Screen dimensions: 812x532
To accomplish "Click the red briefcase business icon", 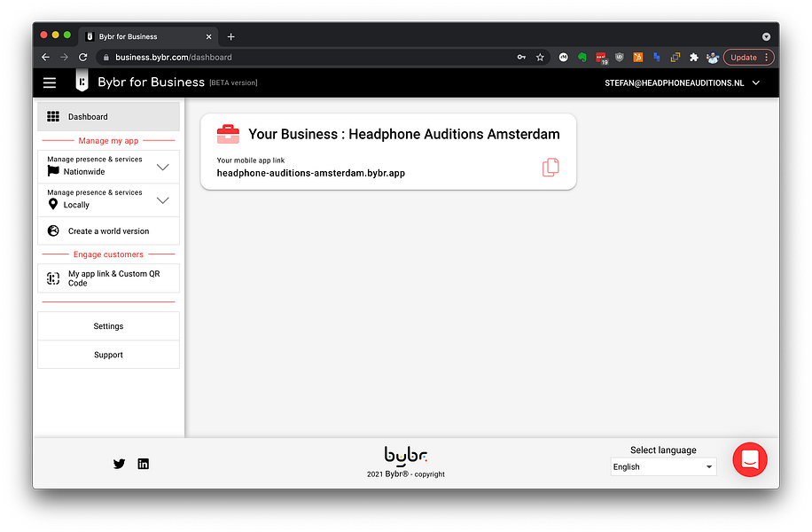I will pyautogui.click(x=228, y=134).
